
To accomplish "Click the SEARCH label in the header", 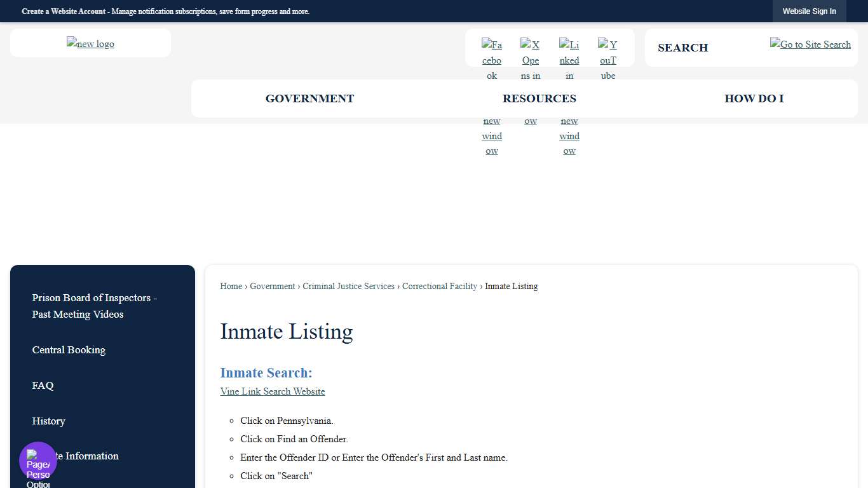I will pos(683,48).
